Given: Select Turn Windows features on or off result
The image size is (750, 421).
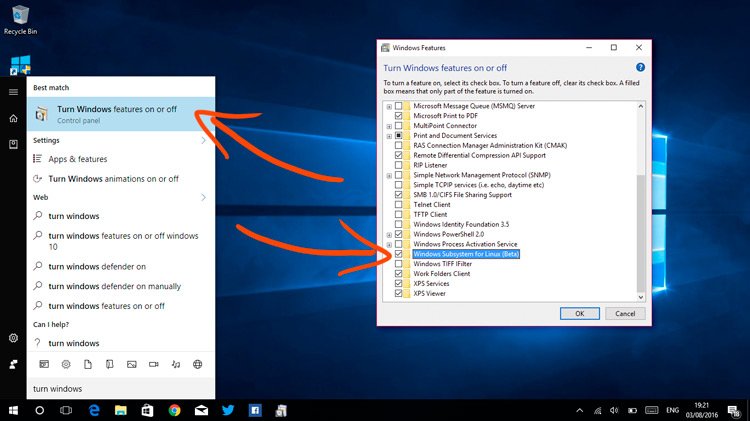Looking at the screenshot, I should click(x=118, y=114).
